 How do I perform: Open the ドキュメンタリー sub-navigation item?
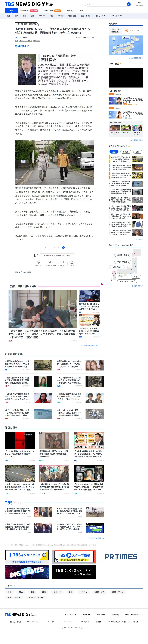point(118,16)
